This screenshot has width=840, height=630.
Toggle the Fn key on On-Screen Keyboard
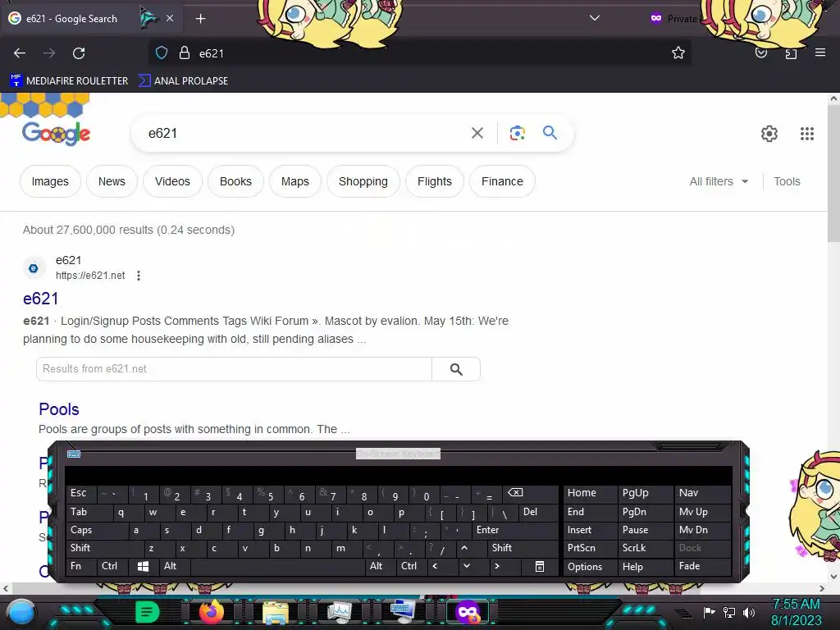(x=80, y=566)
